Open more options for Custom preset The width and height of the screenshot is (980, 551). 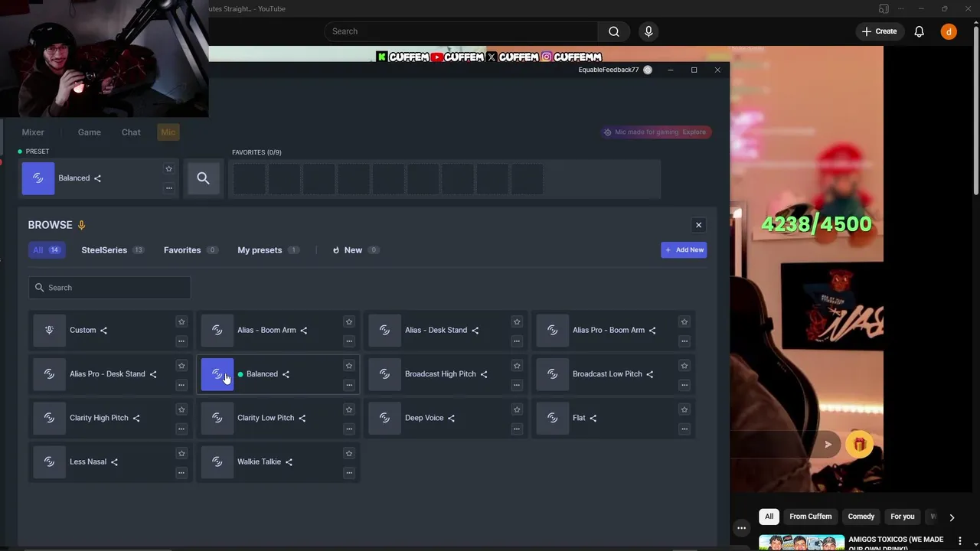181,341
